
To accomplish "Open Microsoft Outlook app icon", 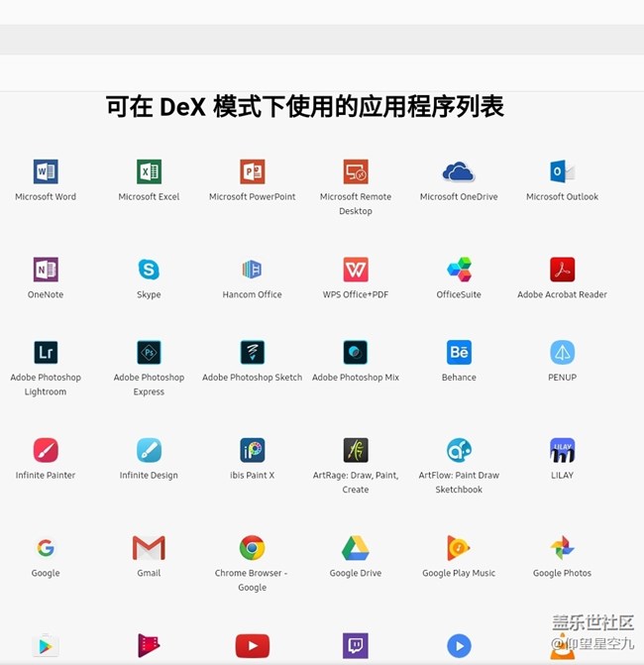I will point(562,171).
